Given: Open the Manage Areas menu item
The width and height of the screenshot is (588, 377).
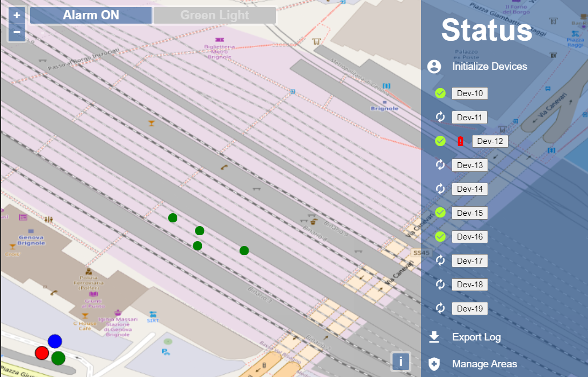Looking at the screenshot, I should 484,364.
